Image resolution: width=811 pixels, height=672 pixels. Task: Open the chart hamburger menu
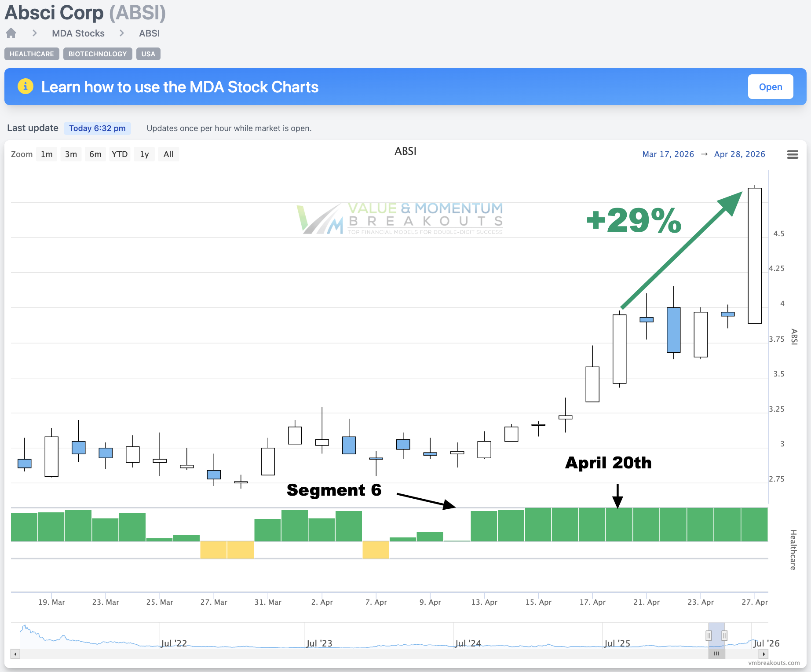(x=793, y=154)
